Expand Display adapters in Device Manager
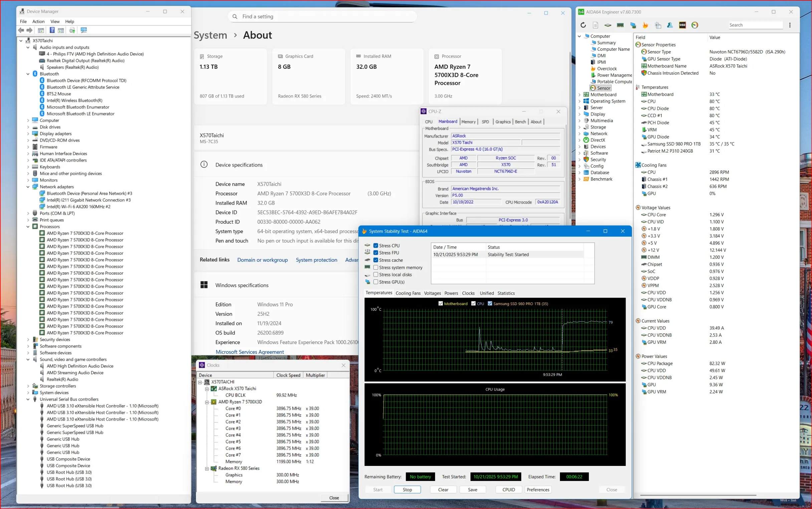This screenshot has height=509, width=812. tap(28, 134)
